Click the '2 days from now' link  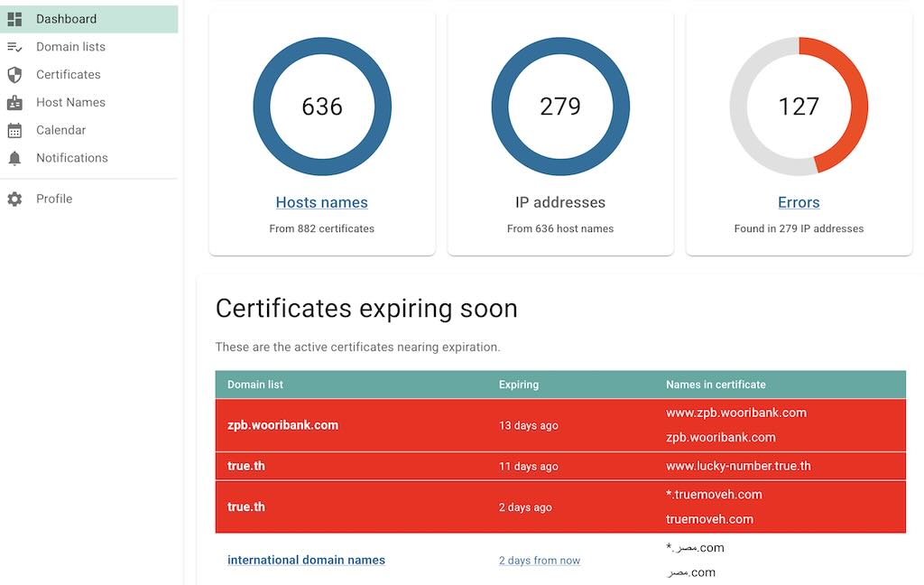[540, 561]
